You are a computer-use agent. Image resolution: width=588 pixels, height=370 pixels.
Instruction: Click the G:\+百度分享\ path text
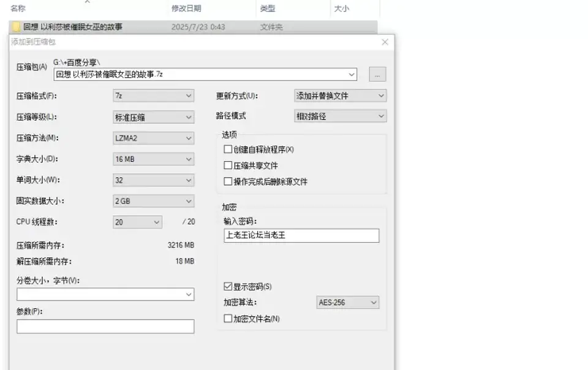pos(77,62)
